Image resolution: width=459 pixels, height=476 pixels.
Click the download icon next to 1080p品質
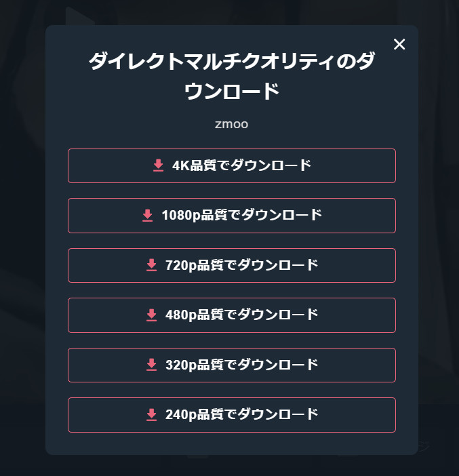[148, 216]
